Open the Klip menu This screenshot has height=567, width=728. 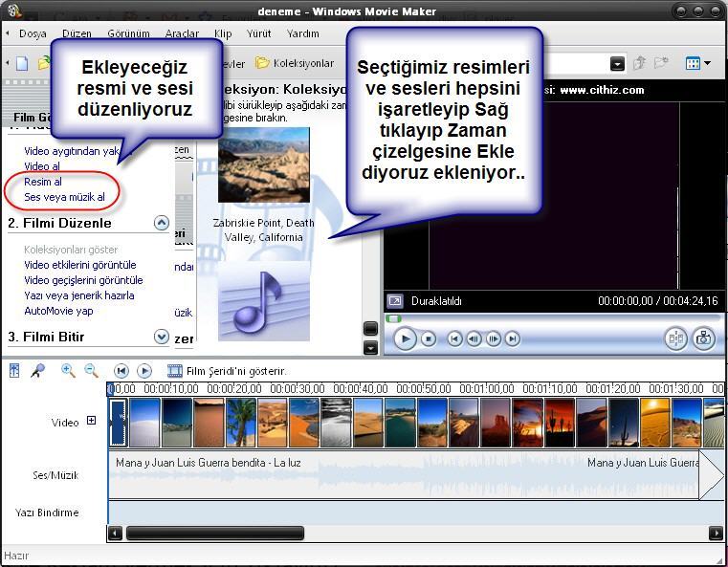(x=223, y=33)
